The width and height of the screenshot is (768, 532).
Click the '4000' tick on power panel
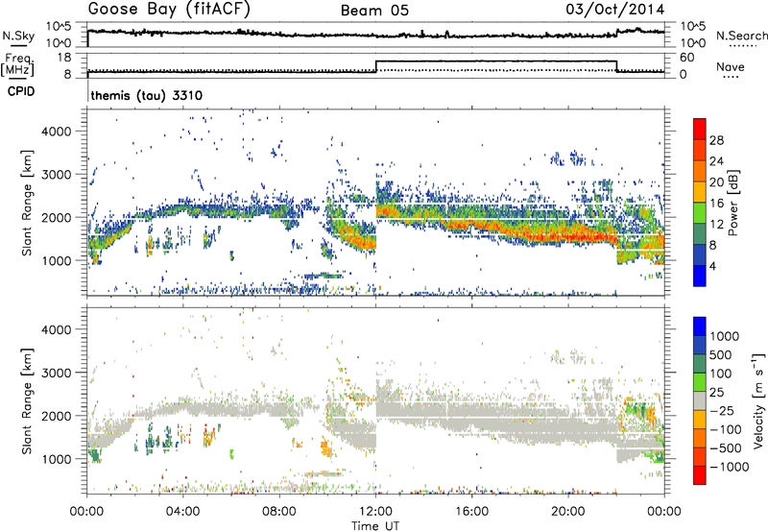[x=56, y=132]
